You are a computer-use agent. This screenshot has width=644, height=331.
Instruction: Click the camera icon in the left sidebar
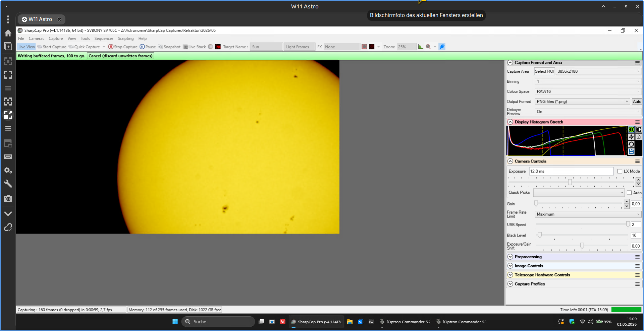(x=8, y=199)
